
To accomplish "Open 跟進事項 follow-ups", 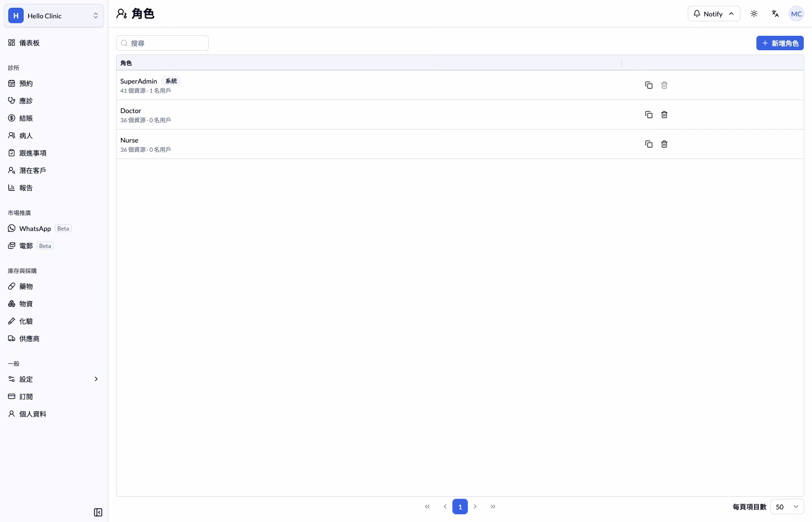I will click(x=54, y=153).
